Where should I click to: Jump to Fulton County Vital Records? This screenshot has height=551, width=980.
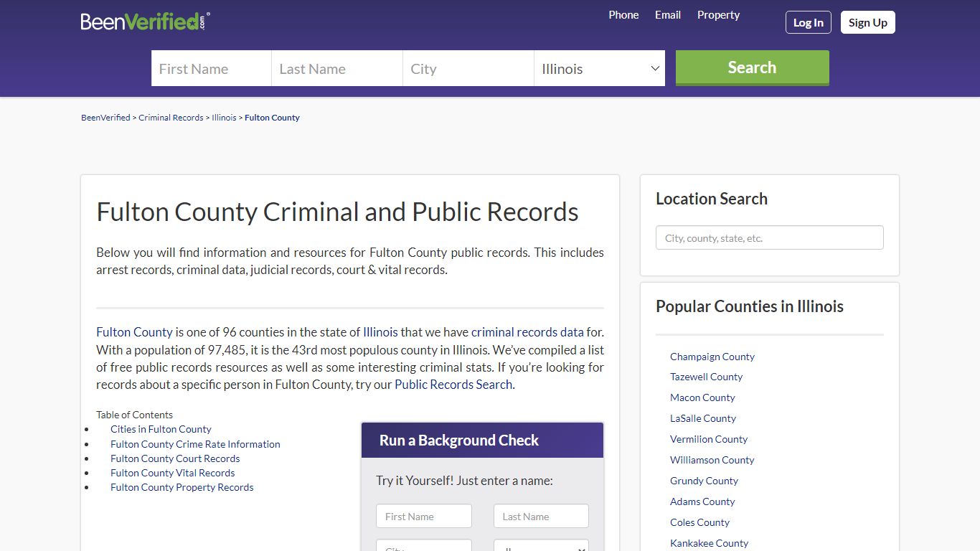click(x=173, y=473)
